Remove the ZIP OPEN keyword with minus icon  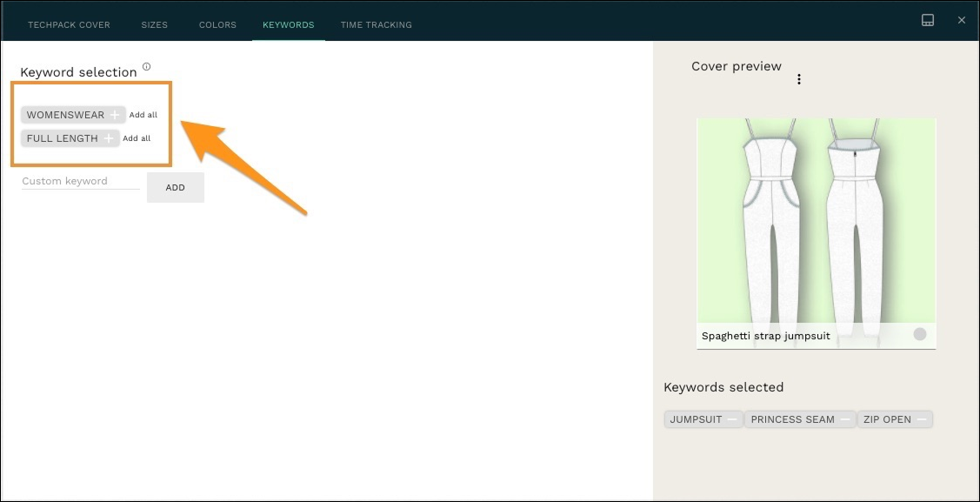921,419
